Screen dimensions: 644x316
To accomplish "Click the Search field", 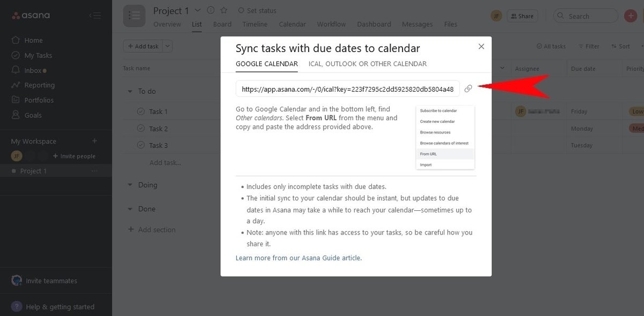I will (586, 16).
